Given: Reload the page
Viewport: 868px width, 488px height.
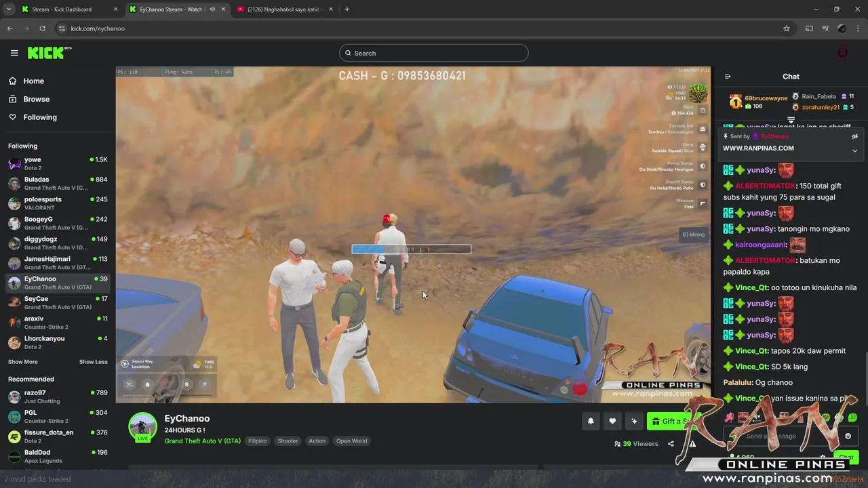Looking at the screenshot, I should tap(42, 28).
